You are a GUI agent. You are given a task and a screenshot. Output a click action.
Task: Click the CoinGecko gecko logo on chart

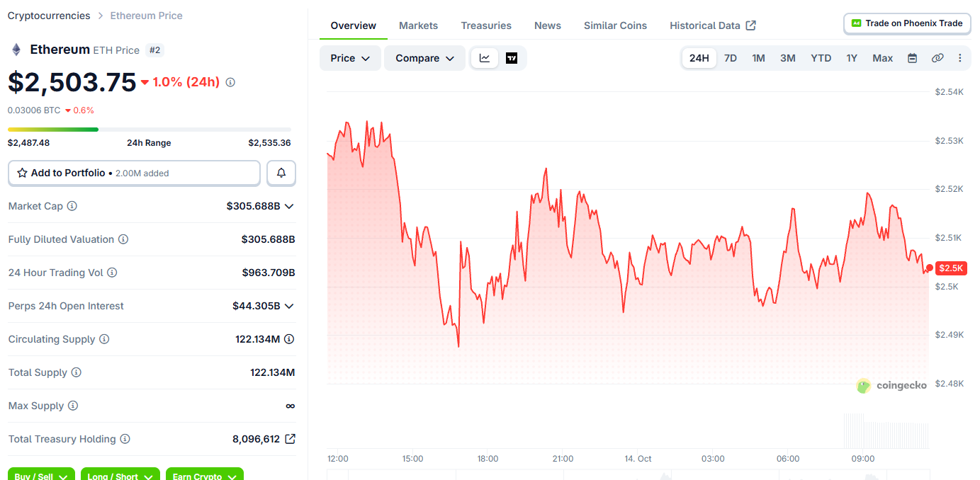pyautogui.click(x=864, y=386)
